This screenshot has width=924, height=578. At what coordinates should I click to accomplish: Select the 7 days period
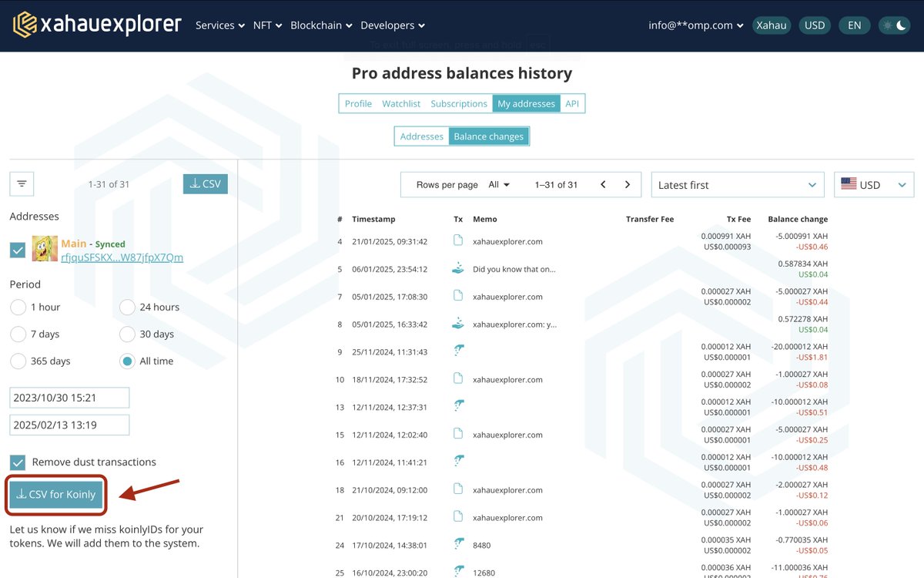point(18,334)
